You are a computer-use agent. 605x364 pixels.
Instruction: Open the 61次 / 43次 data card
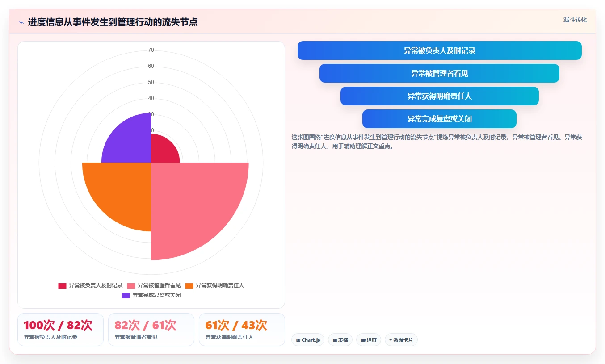point(242,330)
